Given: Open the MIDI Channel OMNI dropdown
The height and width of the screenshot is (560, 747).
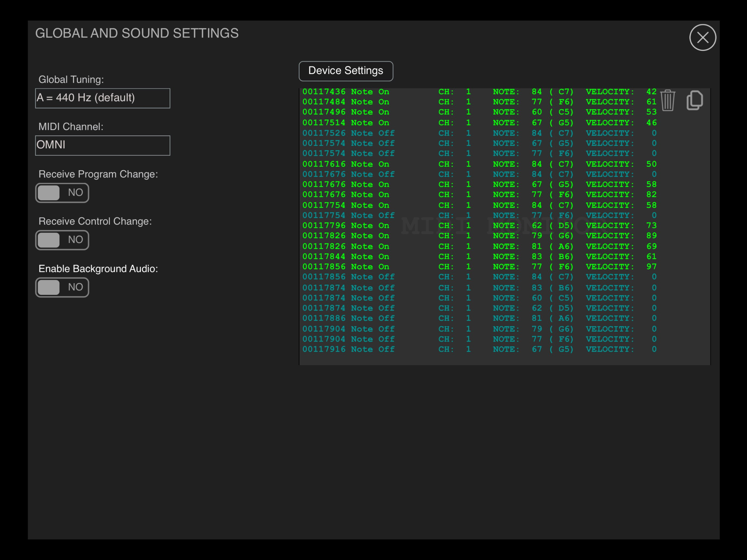Looking at the screenshot, I should (x=103, y=145).
